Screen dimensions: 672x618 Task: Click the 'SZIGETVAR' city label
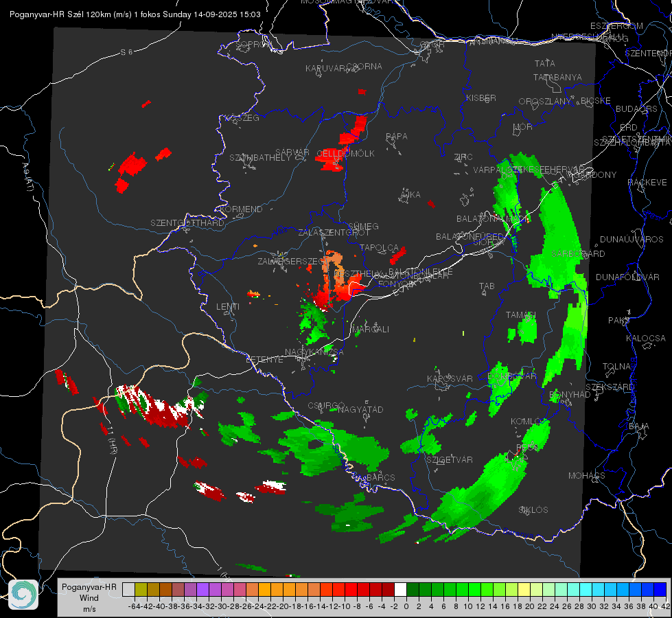(450, 460)
